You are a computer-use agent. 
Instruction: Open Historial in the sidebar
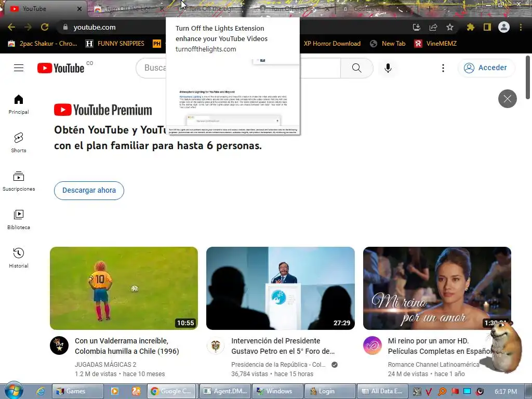(19, 258)
